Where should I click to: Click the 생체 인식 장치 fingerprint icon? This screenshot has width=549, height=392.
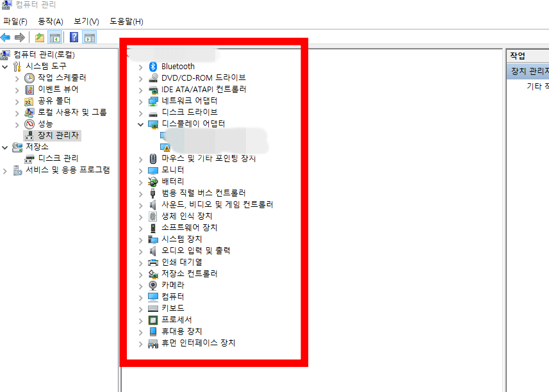click(153, 216)
